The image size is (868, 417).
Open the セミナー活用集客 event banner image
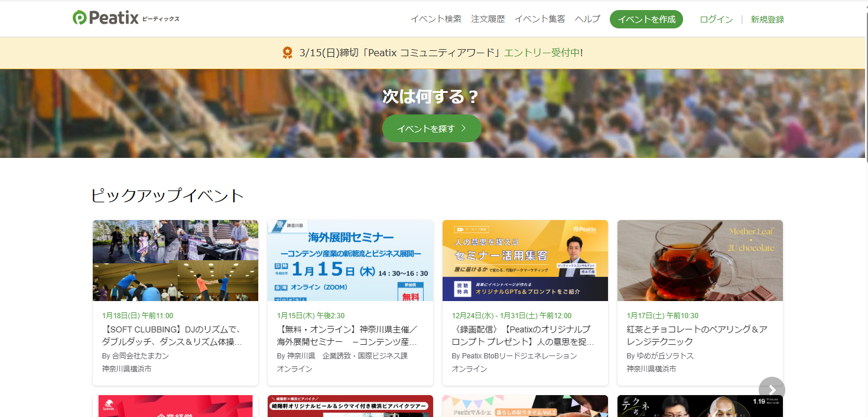click(x=525, y=260)
